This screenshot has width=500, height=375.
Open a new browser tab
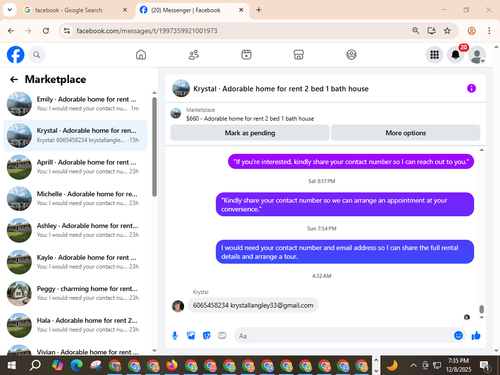(259, 10)
